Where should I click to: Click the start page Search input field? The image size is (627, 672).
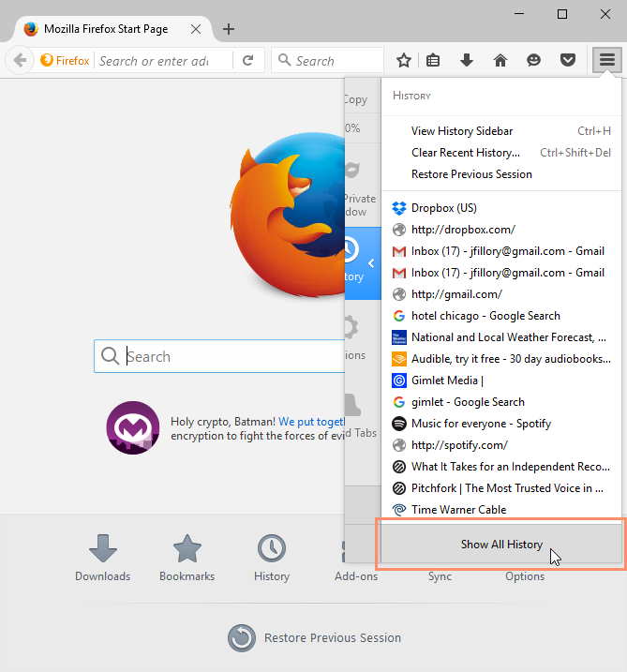(219, 356)
